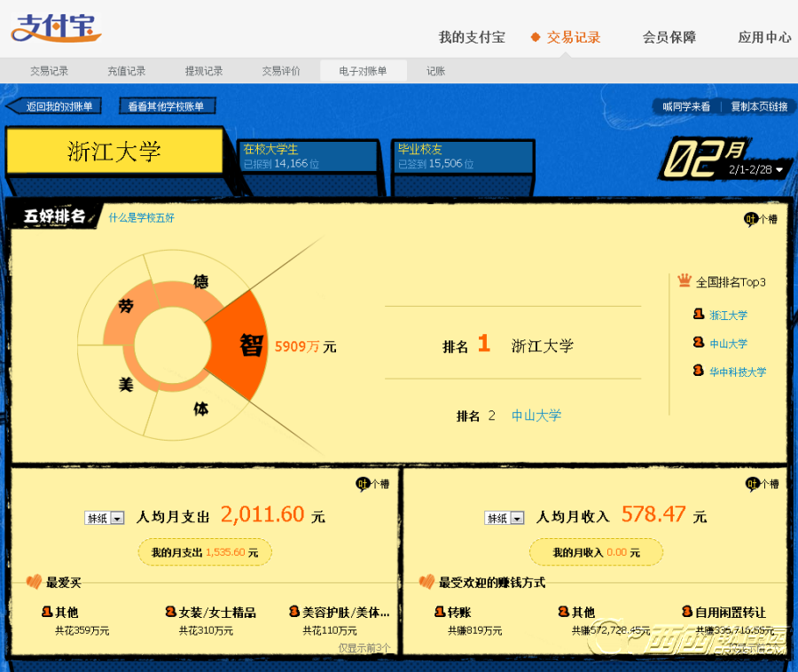
Task: Click 中山大学 link at rank 2
Action: point(536,416)
